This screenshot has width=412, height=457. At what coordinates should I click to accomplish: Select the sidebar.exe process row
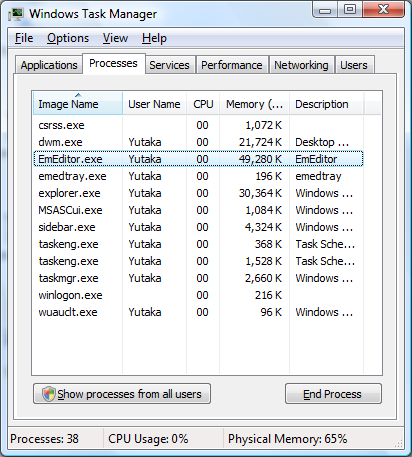point(198,227)
